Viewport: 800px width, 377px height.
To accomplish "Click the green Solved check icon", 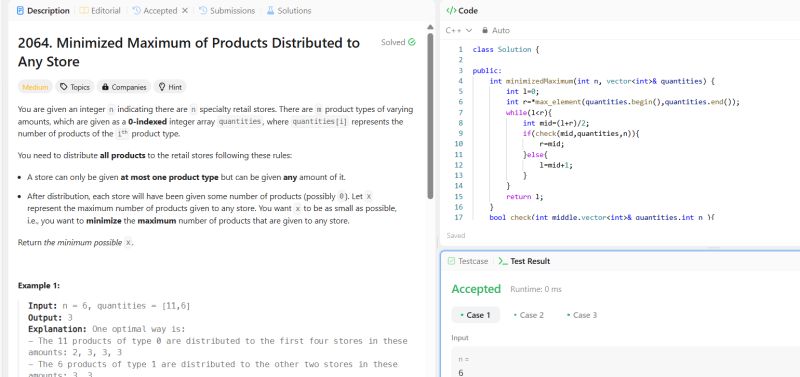I will [x=412, y=42].
